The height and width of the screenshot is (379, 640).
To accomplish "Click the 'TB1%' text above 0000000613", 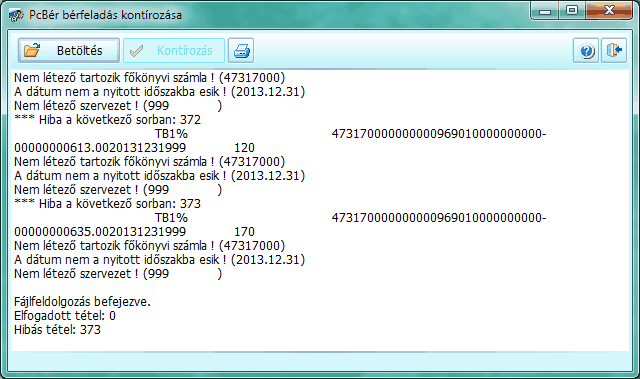I will tap(171, 134).
